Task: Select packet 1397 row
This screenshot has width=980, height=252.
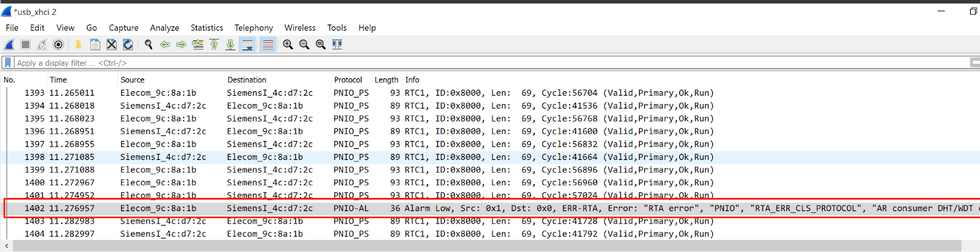Action: [x=490, y=144]
